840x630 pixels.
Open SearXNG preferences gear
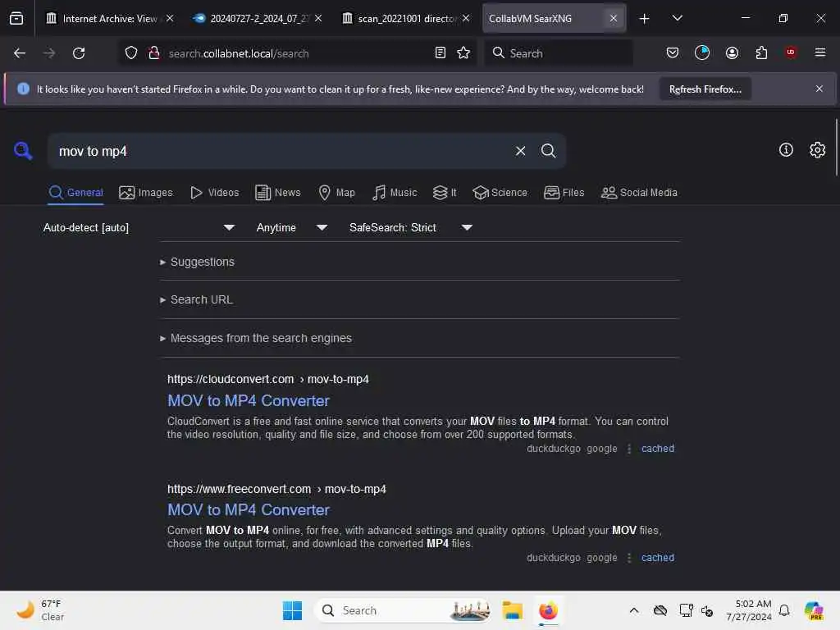(818, 150)
